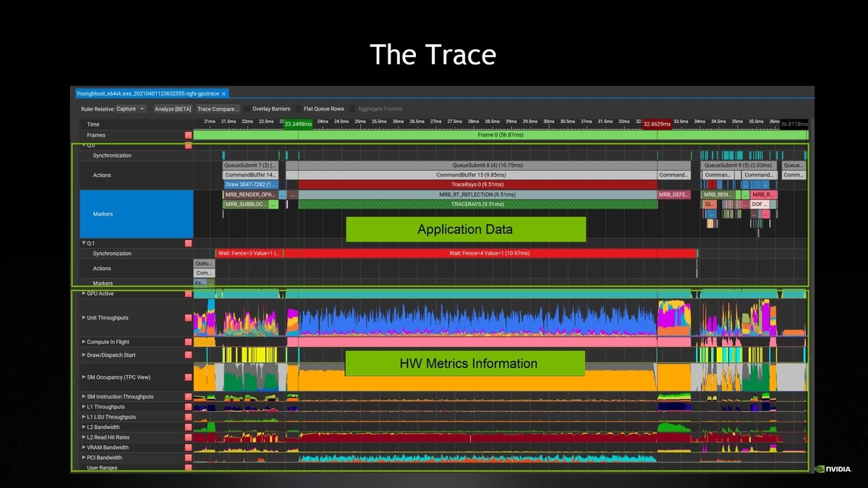Select the Youngblood gputrace file tab
Viewport: 868px width, 488px height.
pyautogui.click(x=148, y=93)
